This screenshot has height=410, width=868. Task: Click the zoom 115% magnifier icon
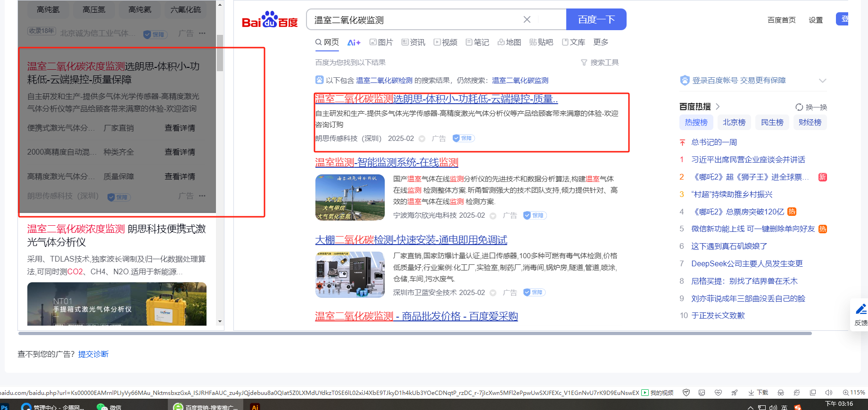[846, 393]
